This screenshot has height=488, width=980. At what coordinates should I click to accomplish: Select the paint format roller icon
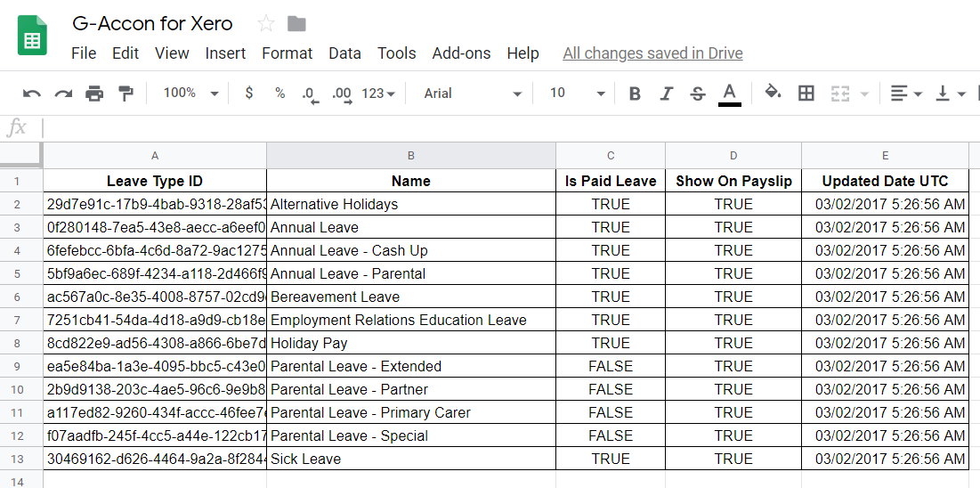(x=126, y=94)
